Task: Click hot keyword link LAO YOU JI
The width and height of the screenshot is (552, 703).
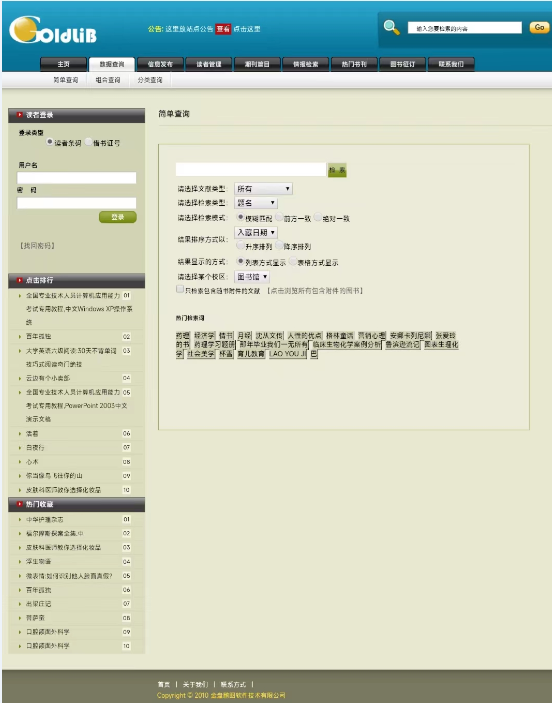Action: coord(287,354)
